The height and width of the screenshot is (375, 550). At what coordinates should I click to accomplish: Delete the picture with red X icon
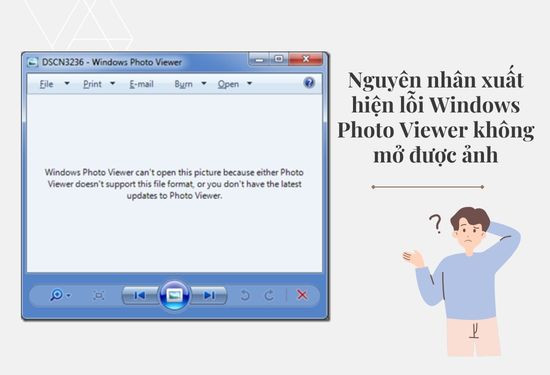pos(302,295)
